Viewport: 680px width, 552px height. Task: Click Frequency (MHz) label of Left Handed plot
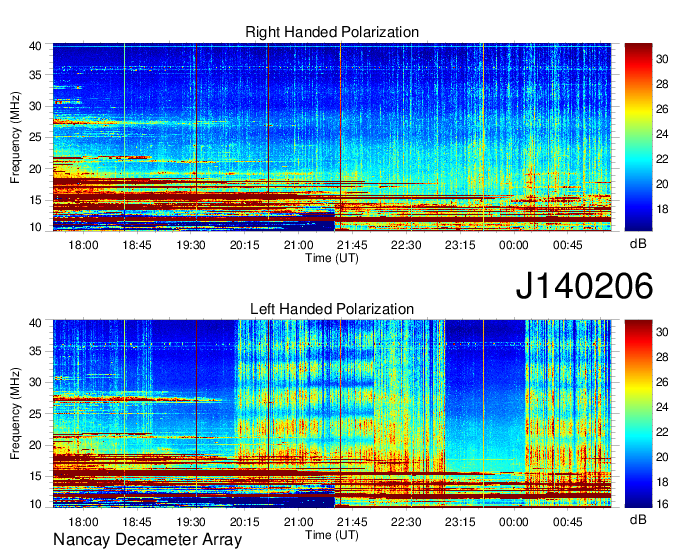point(15,414)
